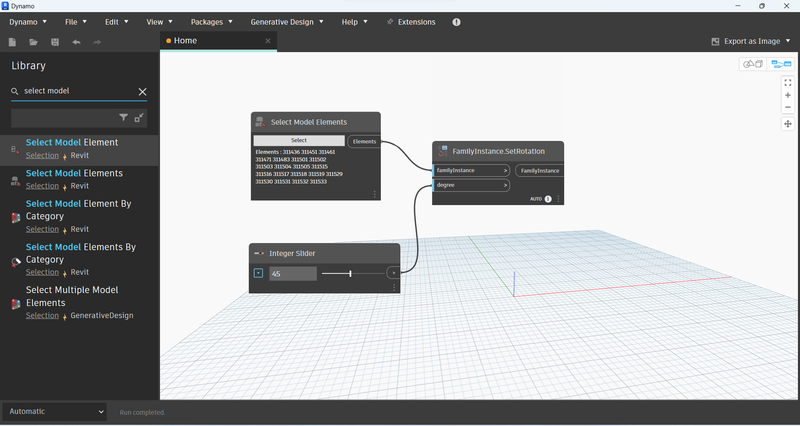Image resolution: width=800 pixels, height=426 pixels.
Task: Activate the pan tool icon
Action: (x=788, y=123)
